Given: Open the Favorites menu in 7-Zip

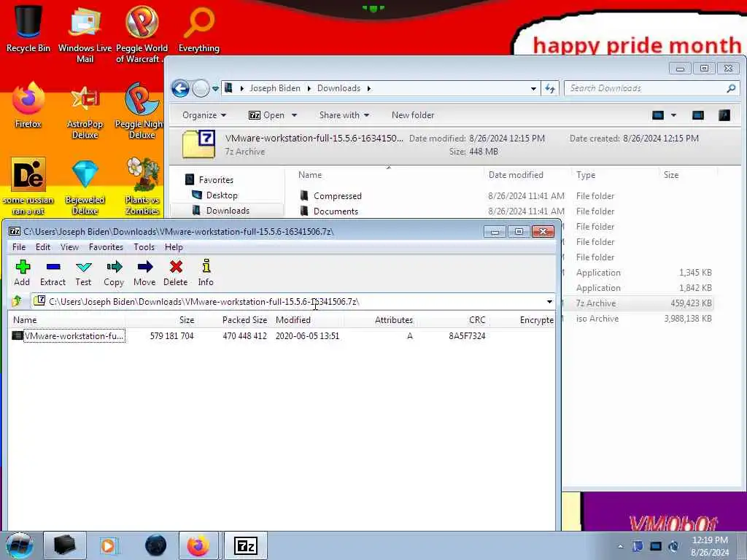Looking at the screenshot, I should point(107,247).
